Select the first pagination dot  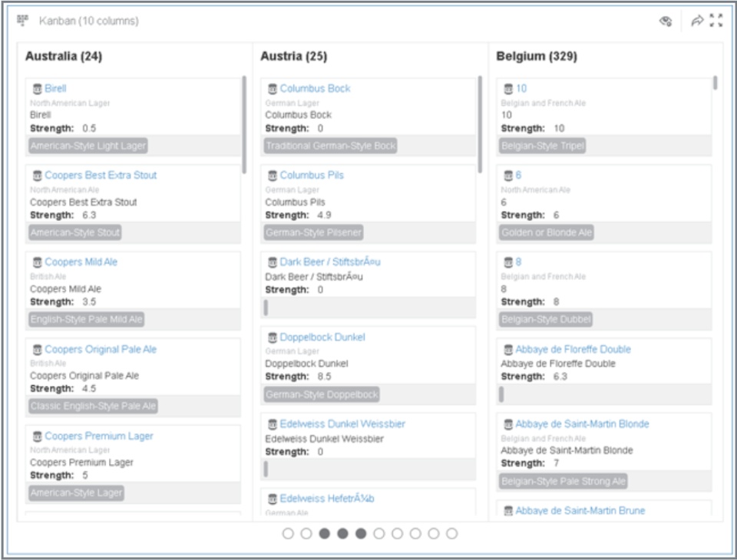(x=288, y=533)
